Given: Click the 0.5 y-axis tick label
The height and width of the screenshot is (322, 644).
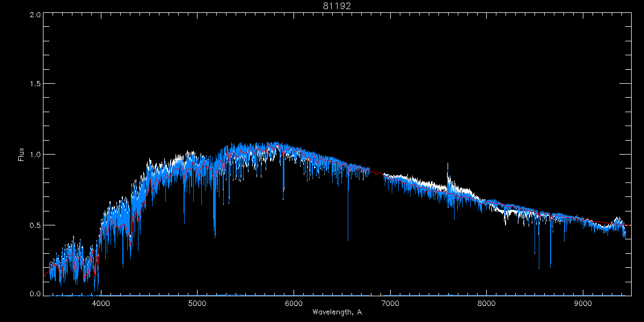Looking at the screenshot, I should pos(35,225).
